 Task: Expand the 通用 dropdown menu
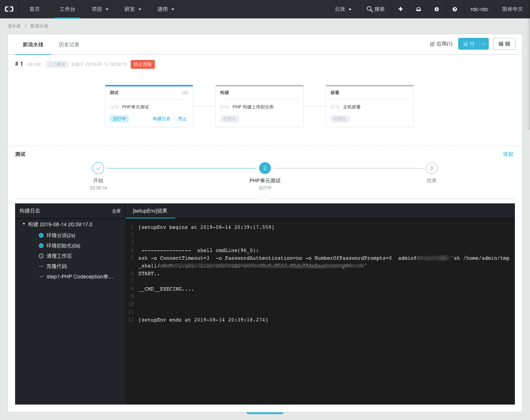point(166,9)
